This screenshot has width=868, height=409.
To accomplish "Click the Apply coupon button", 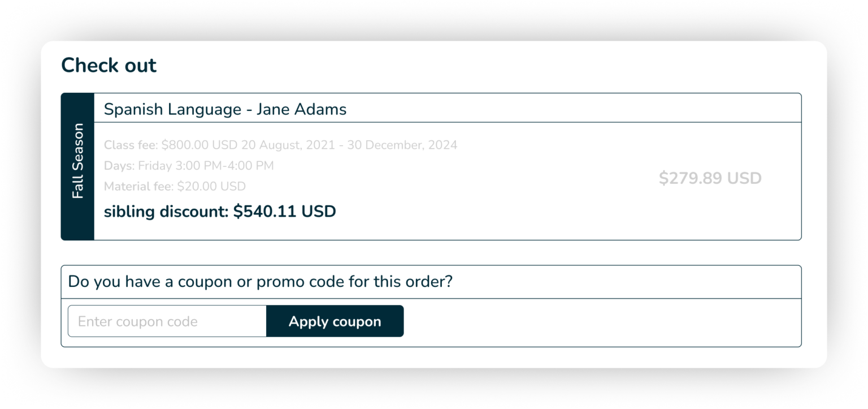I will click(x=335, y=321).
